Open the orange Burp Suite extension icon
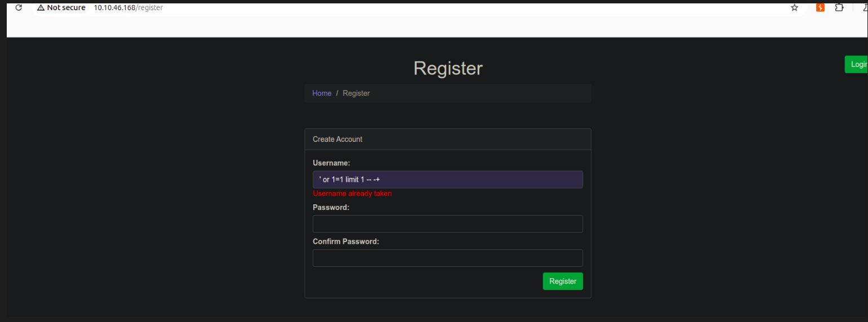Viewport: 868px width, 322px height. click(x=821, y=8)
